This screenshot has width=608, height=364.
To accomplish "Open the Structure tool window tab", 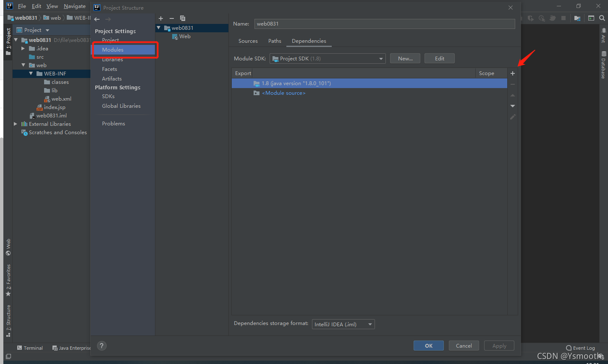I will (8, 321).
